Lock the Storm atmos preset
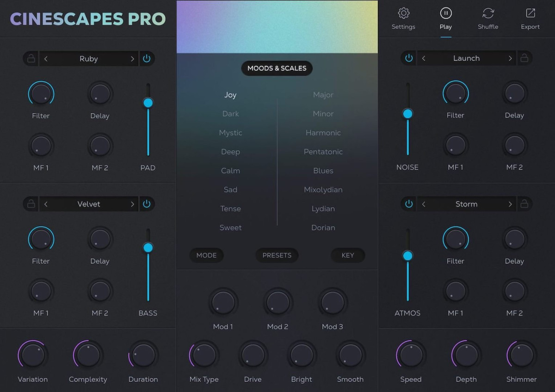Screen dimensions: 555x392 (x=524, y=204)
